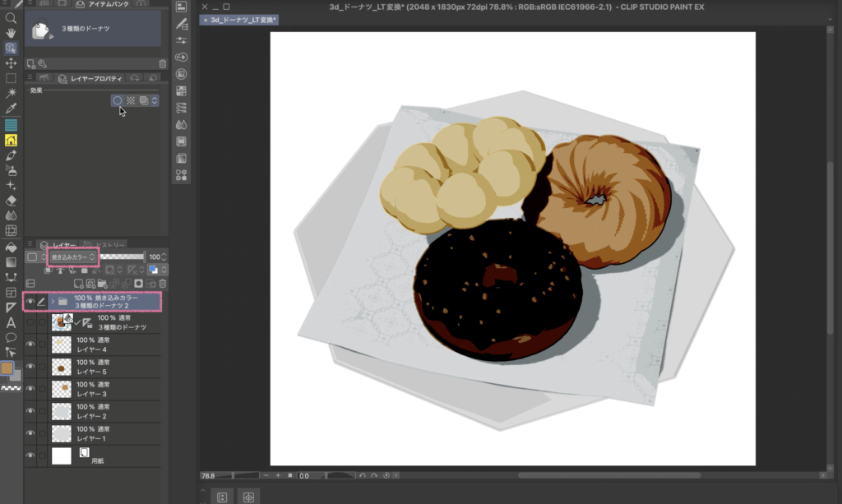This screenshot has height=504, width=842.
Task: Select the Eraser tool
Action: pyautogui.click(x=11, y=200)
